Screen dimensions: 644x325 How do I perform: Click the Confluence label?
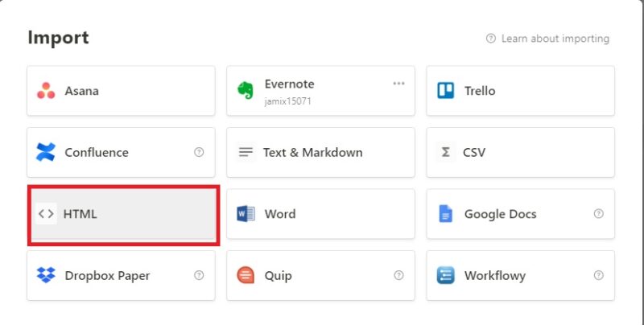click(97, 152)
